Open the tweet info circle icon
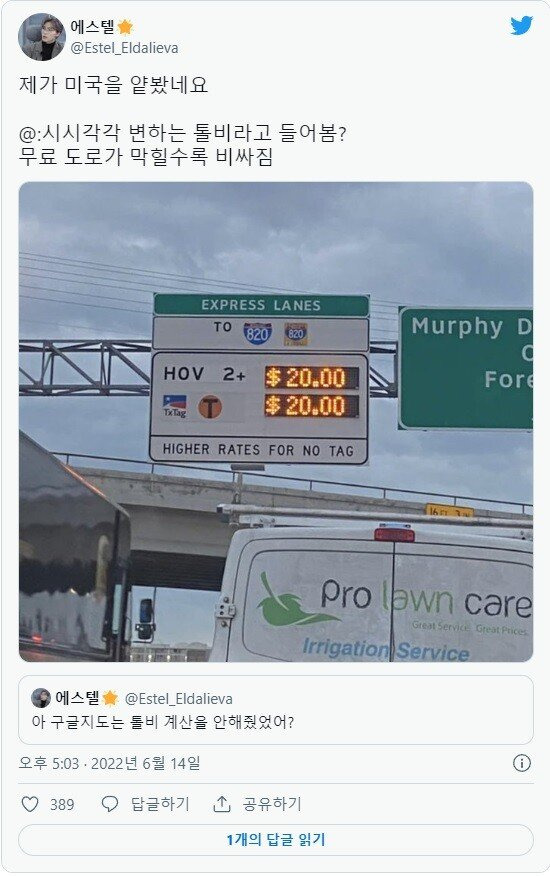This screenshot has width=550, height=876. [521, 763]
